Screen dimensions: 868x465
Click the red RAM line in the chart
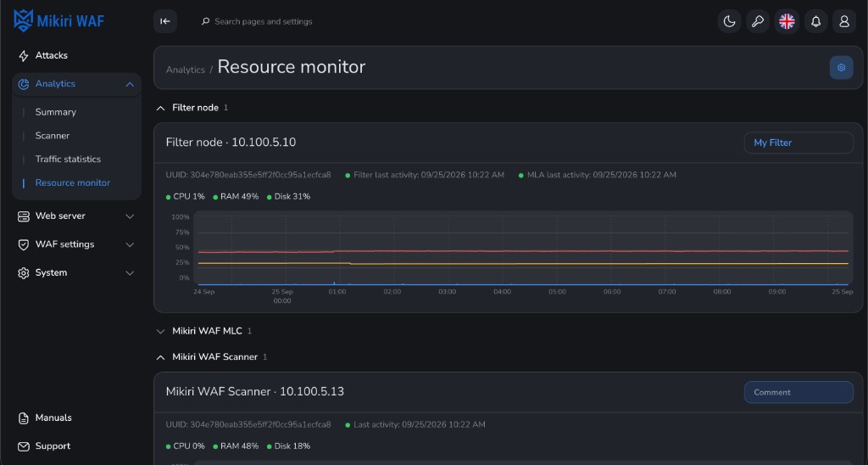[523, 251]
